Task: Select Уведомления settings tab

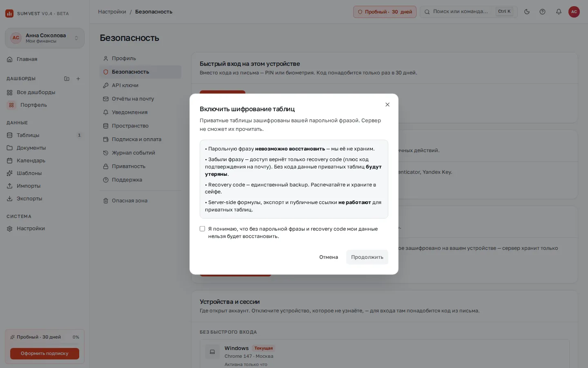Action: point(140,112)
